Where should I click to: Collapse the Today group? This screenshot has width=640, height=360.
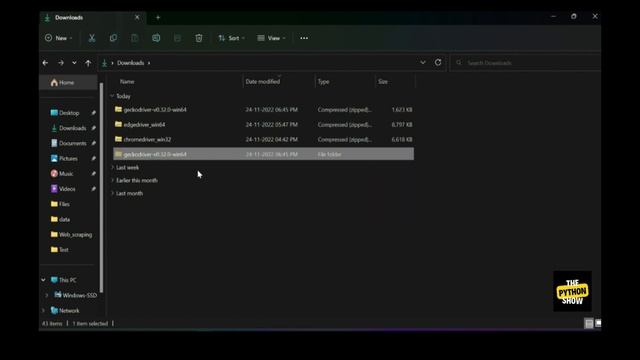(112, 96)
